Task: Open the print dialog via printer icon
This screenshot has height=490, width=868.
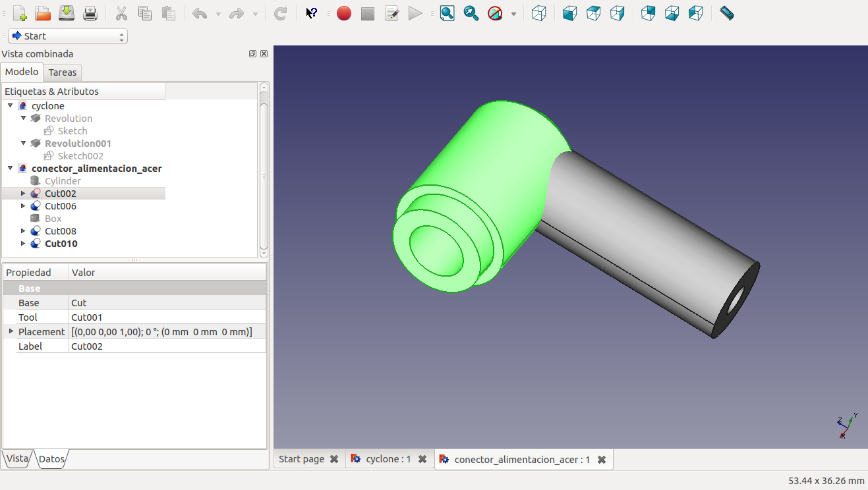Action: pyautogui.click(x=90, y=13)
